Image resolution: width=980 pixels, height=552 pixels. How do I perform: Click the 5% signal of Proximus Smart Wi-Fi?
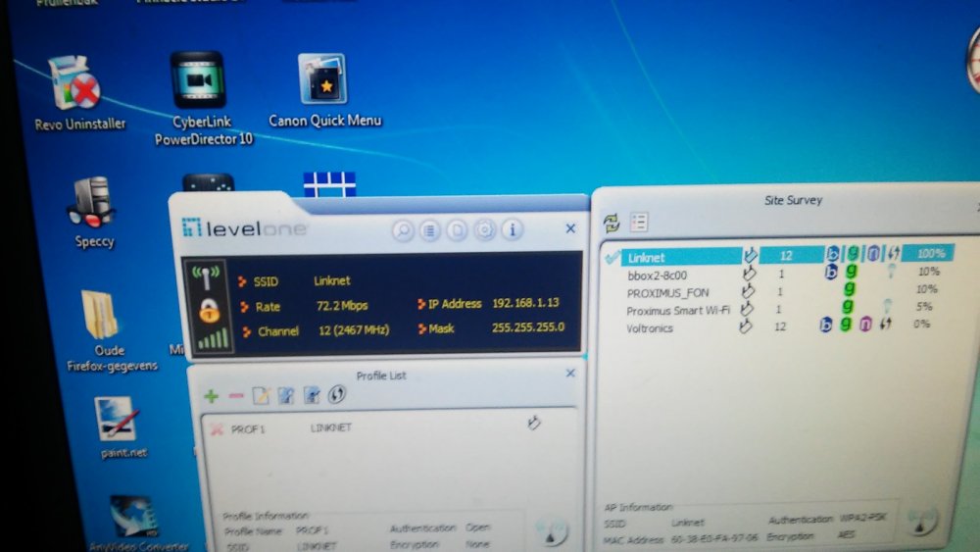[924, 306]
